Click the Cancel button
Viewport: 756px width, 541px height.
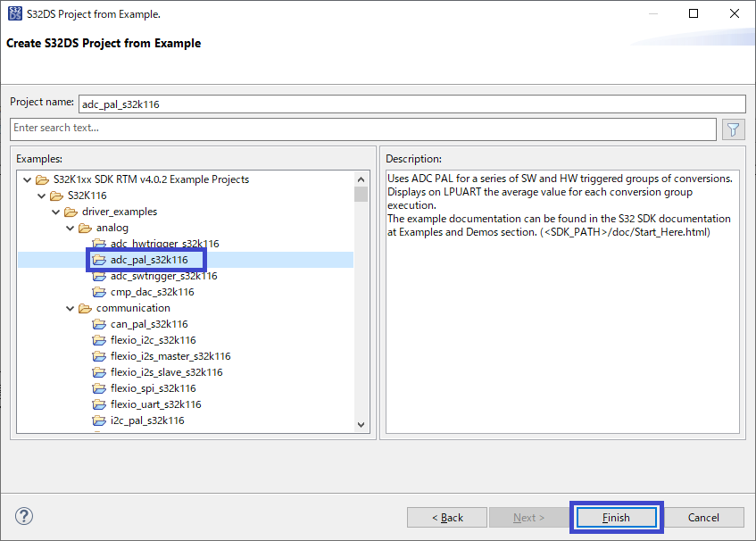(703, 517)
